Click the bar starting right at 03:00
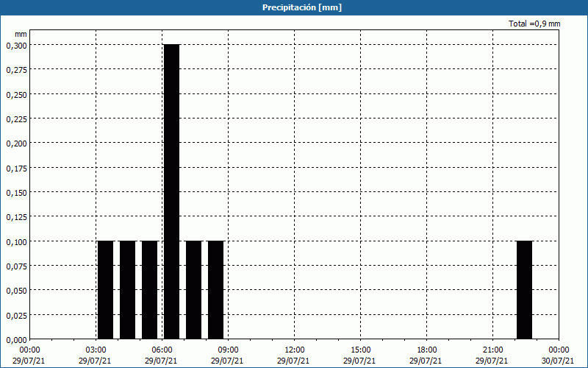Viewport: 588px width, 368px height. click(105, 290)
